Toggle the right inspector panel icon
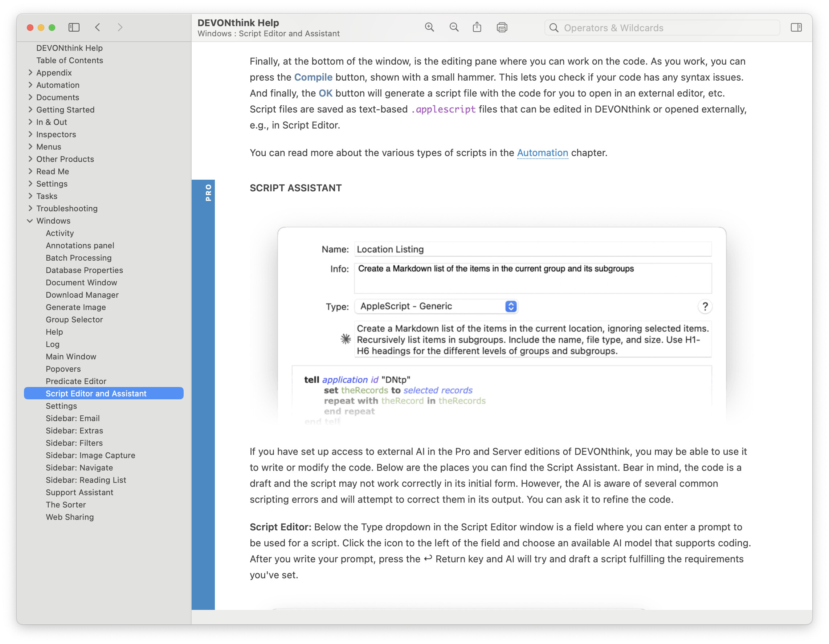The height and width of the screenshot is (644, 829). pyautogui.click(x=796, y=27)
